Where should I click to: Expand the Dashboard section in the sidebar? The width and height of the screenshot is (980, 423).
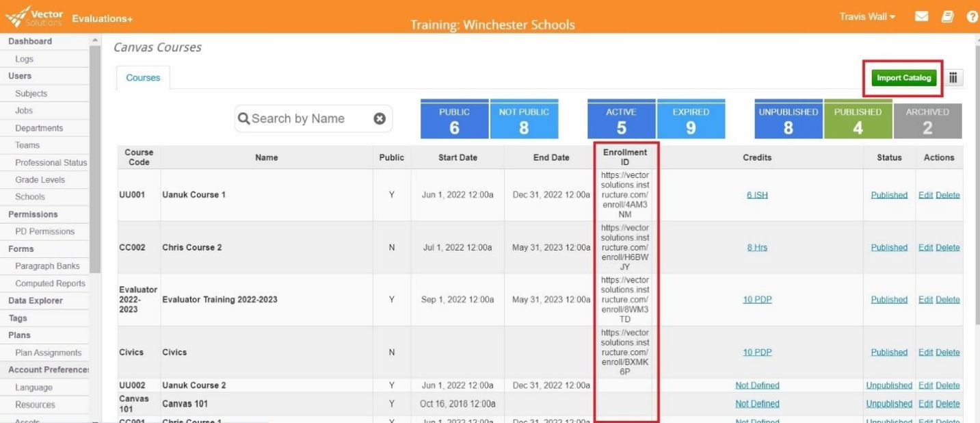tap(30, 41)
